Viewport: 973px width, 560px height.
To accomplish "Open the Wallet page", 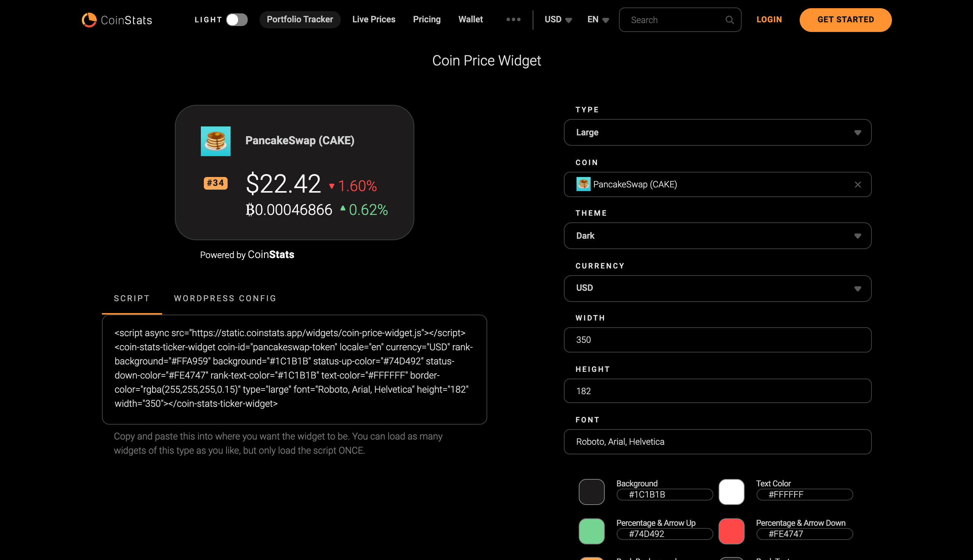I will (471, 19).
